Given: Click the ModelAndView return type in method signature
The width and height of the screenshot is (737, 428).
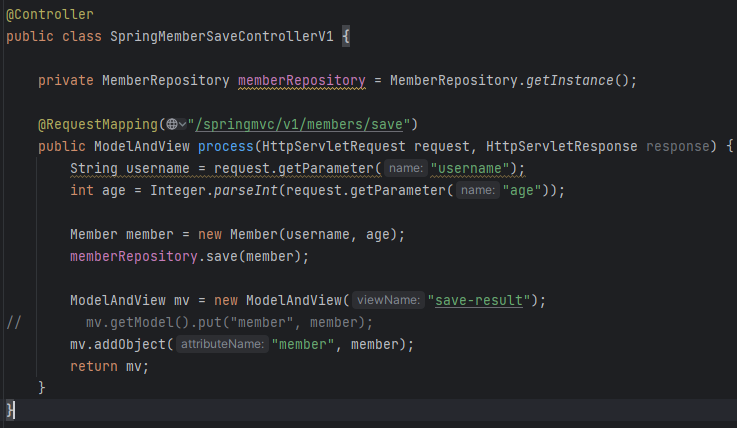Looking at the screenshot, I should [x=142, y=147].
